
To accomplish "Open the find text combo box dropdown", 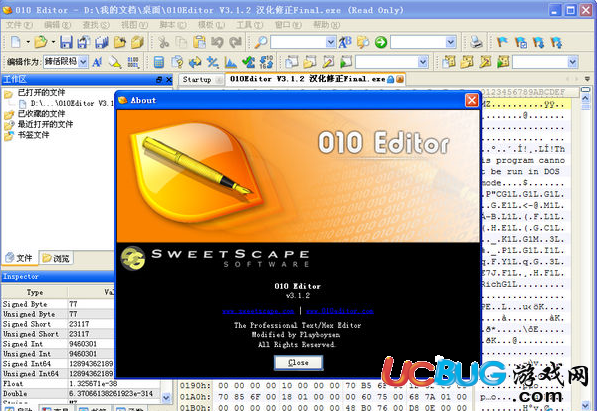I will coord(331,42).
